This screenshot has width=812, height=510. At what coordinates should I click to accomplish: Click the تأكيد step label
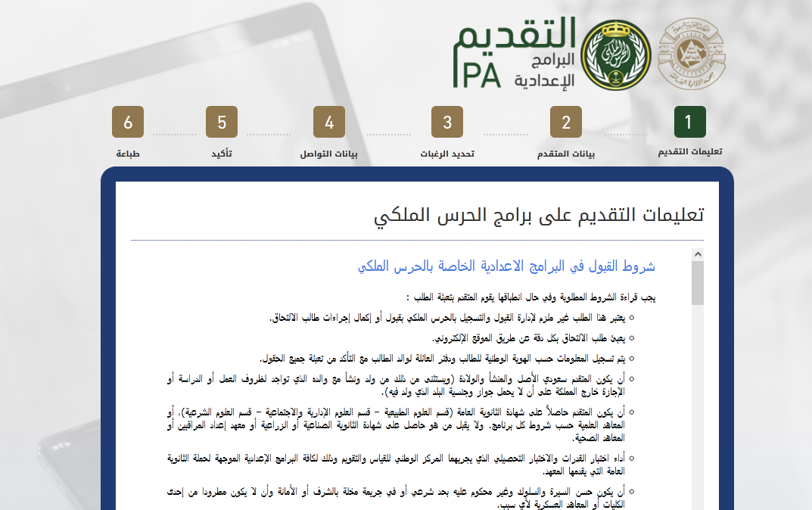click(x=222, y=154)
